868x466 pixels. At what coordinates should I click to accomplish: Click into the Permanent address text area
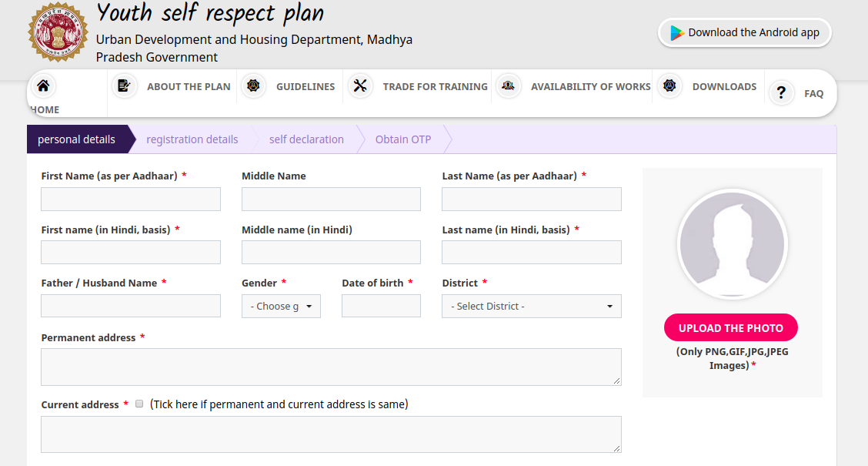[x=331, y=367]
